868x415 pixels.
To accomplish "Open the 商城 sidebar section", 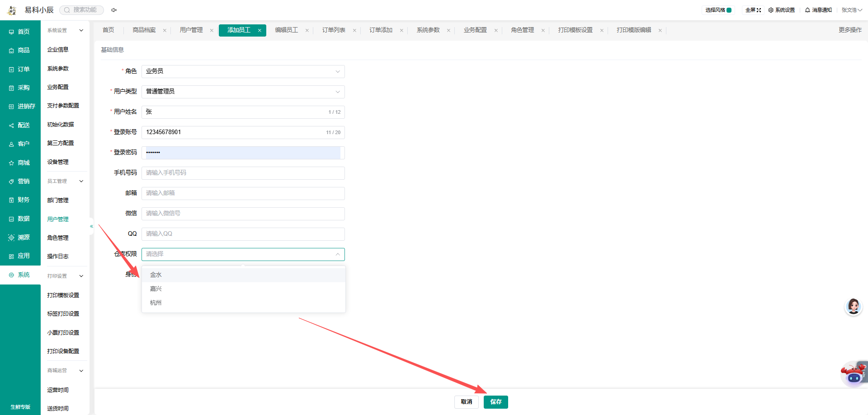I will (x=20, y=163).
